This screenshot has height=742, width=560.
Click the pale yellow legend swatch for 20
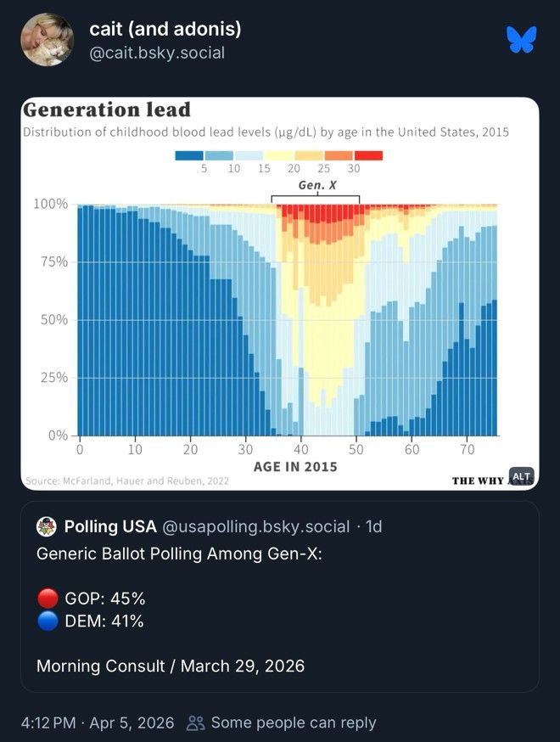coord(279,155)
